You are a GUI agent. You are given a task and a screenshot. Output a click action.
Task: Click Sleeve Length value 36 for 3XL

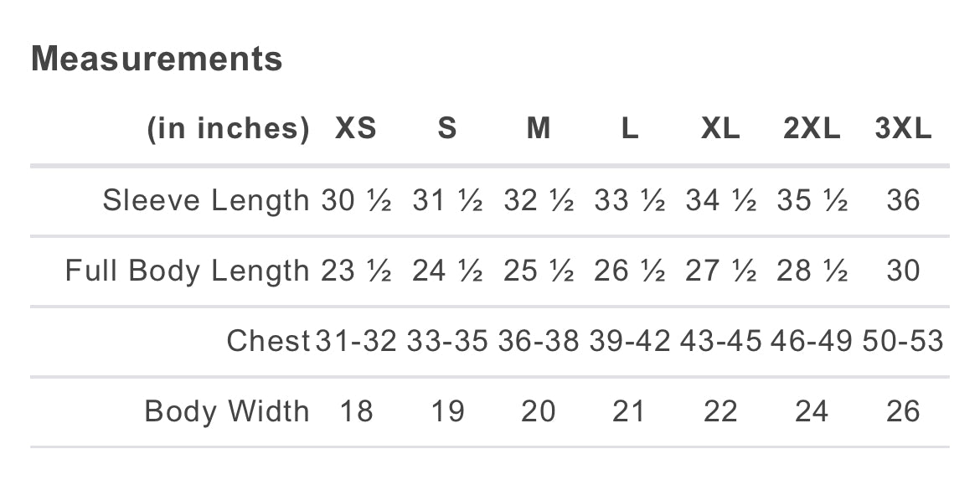click(x=903, y=201)
